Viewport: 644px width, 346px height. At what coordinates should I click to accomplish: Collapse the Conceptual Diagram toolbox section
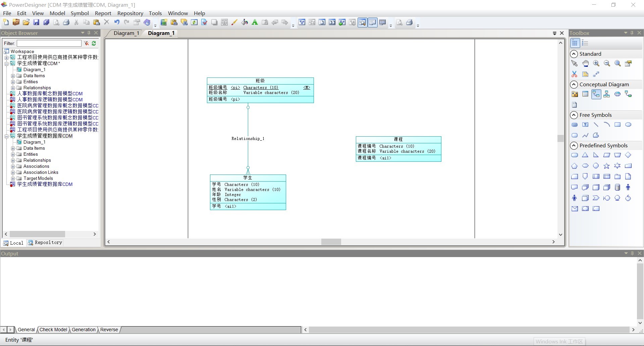tap(574, 85)
